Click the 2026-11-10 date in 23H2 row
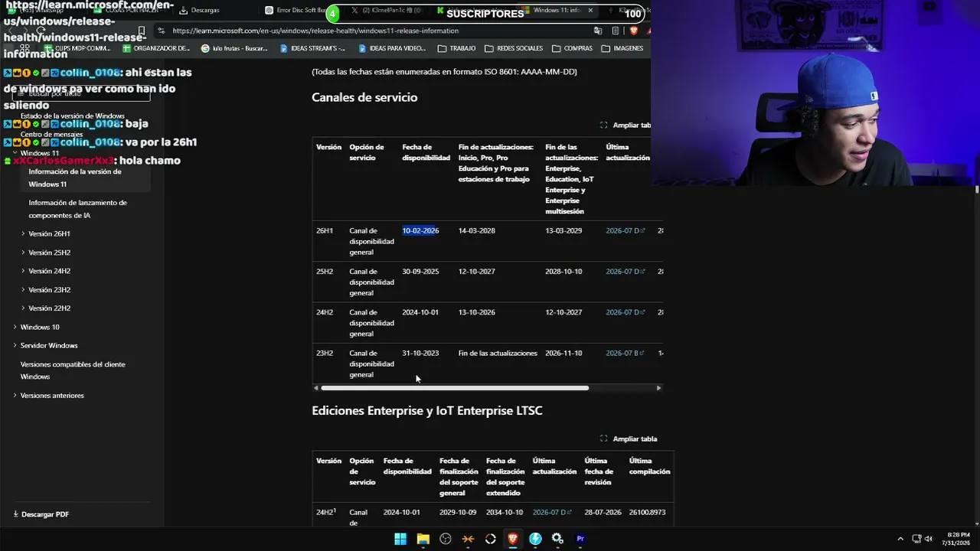 pos(563,353)
